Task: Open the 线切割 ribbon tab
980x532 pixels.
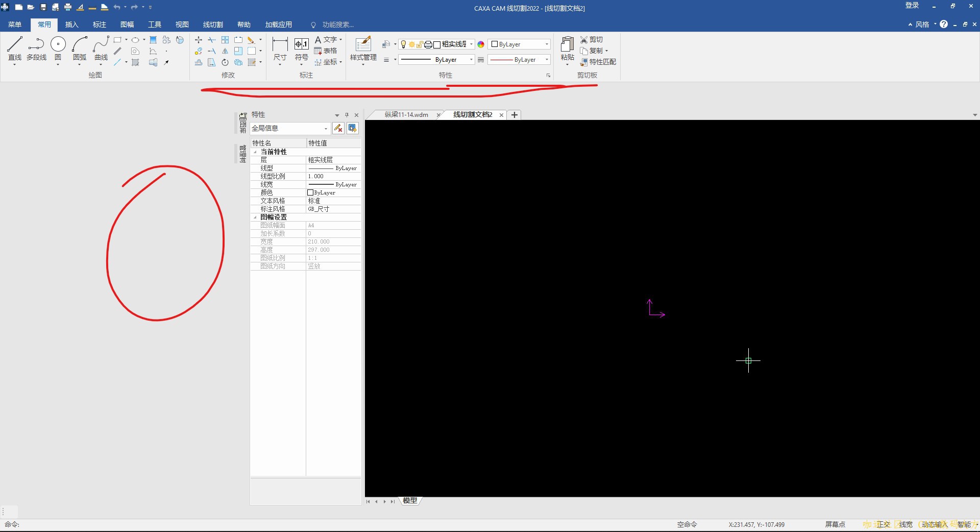Action: click(213, 25)
